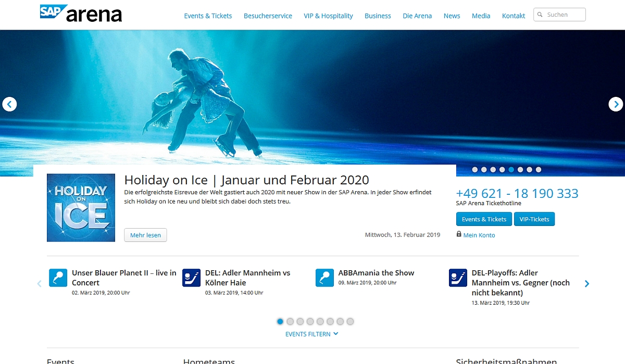Screen dimensions: 625x364
Task: Select second dot of hero banner slider
Action: point(484,169)
